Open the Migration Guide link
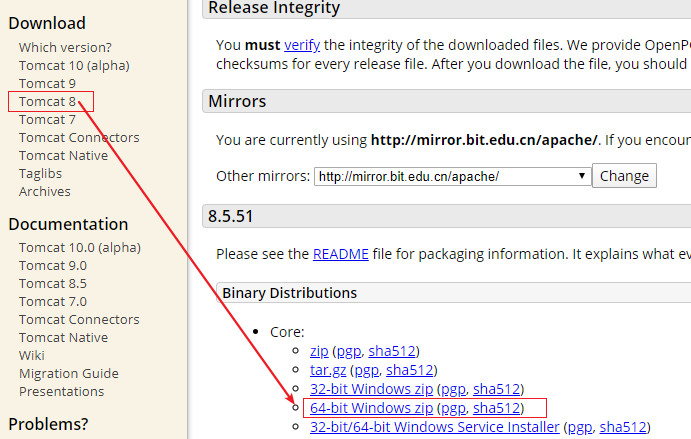691x439 pixels. tap(69, 374)
